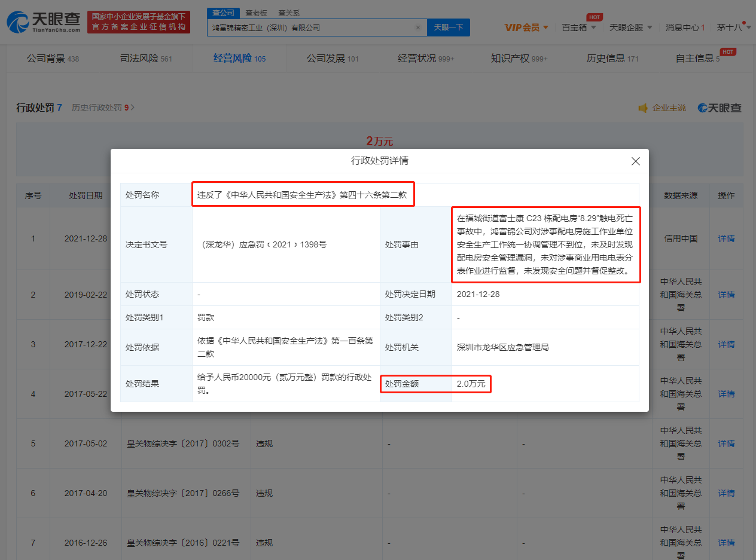Click document number 皇关物综决字〔2017〕0302号
This screenshot has height=560, width=756.
(x=183, y=443)
